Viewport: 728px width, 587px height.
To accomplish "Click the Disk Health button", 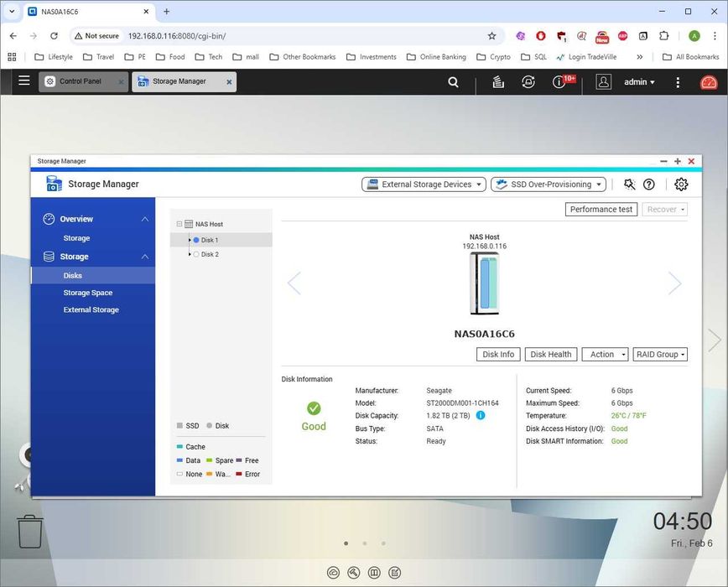I will pyautogui.click(x=551, y=354).
